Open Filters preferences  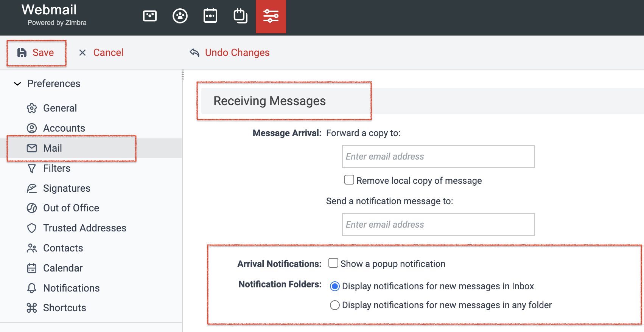pos(57,168)
